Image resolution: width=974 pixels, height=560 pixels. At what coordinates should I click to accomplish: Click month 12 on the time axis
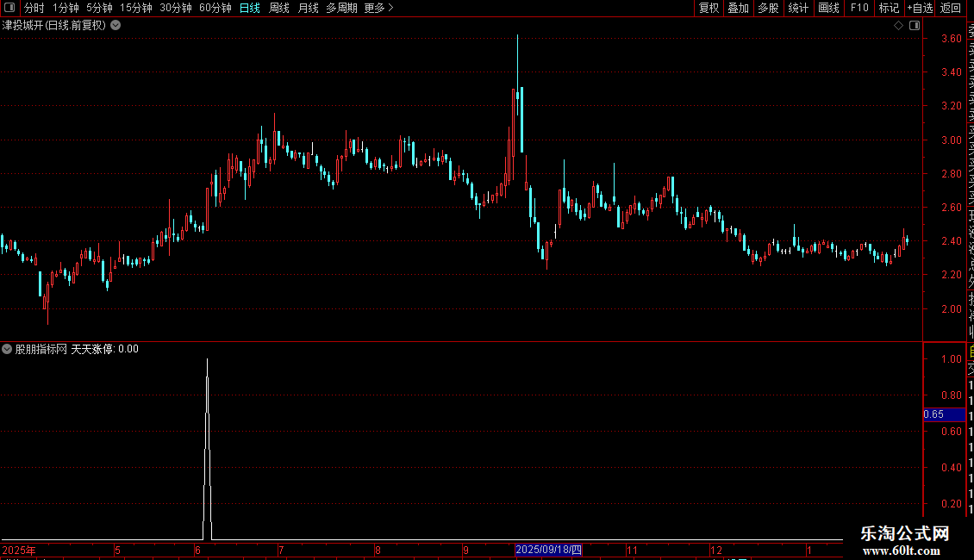715,550
